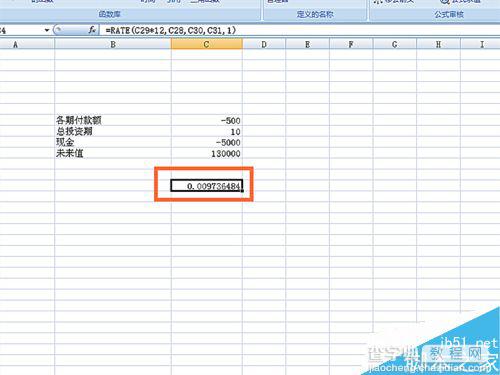Screen dimensions: 500x375
Task: Select the result cell 0.009736484
Action: point(207,186)
